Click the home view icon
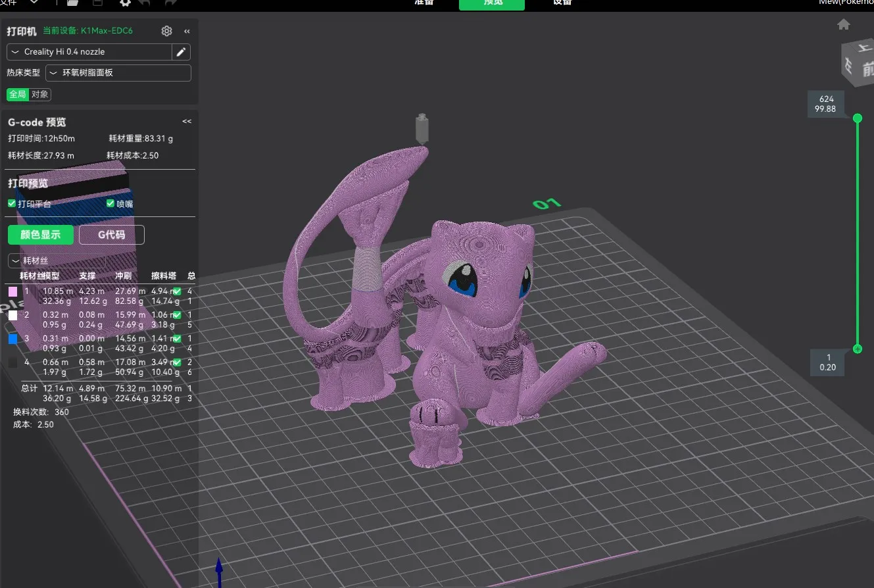The height and width of the screenshot is (588, 874). click(x=844, y=24)
